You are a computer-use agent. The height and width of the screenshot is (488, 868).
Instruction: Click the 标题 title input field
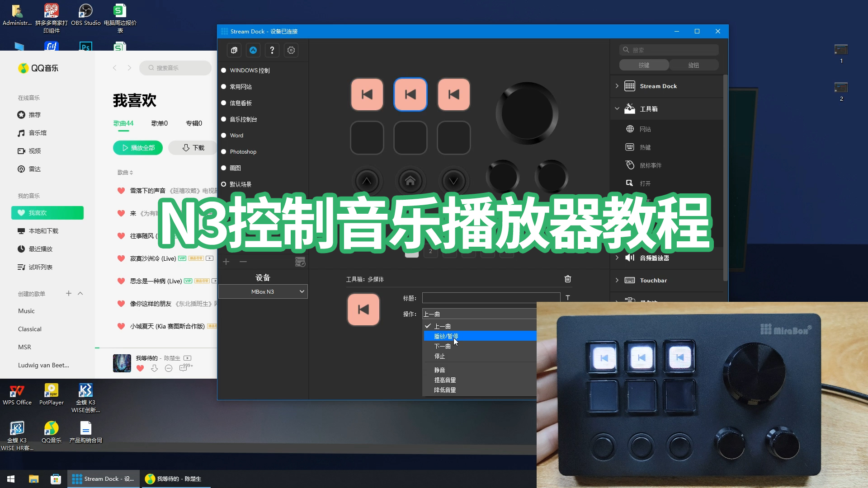tap(491, 298)
